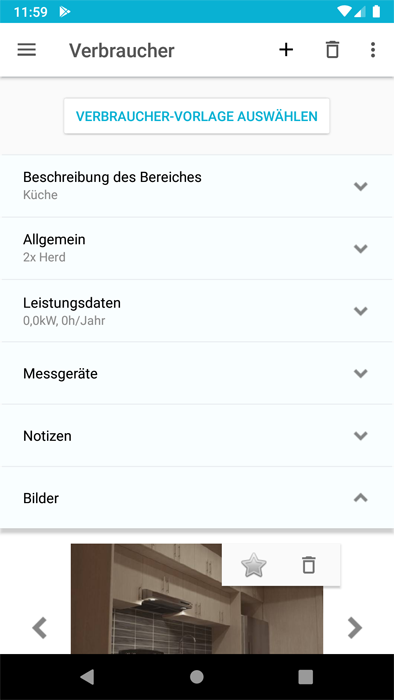394x700 pixels.
Task: Collapse the Bilder section chevron
Action: 360,498
